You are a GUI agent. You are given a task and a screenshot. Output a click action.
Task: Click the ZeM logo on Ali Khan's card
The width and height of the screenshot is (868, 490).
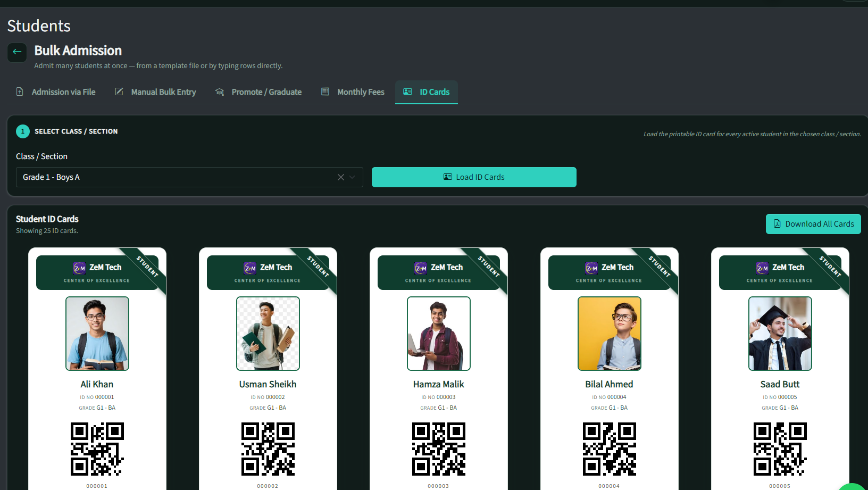coord(79,268)
